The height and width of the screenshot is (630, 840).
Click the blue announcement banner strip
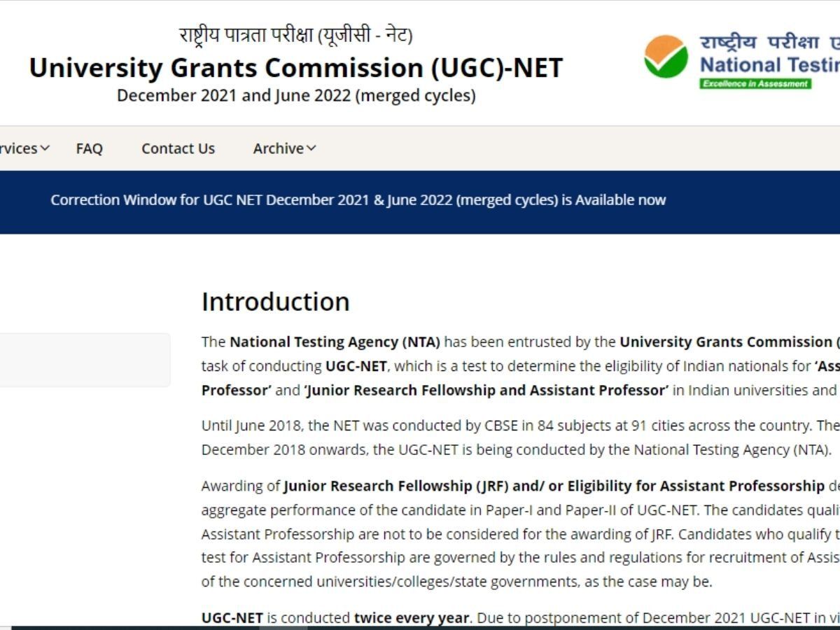click(x=420, y=200)
